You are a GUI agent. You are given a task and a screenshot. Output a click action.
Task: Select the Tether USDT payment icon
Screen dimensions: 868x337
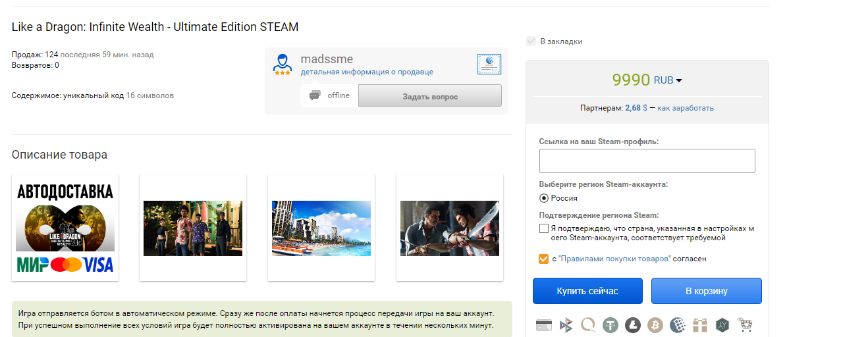coord(610,325)
